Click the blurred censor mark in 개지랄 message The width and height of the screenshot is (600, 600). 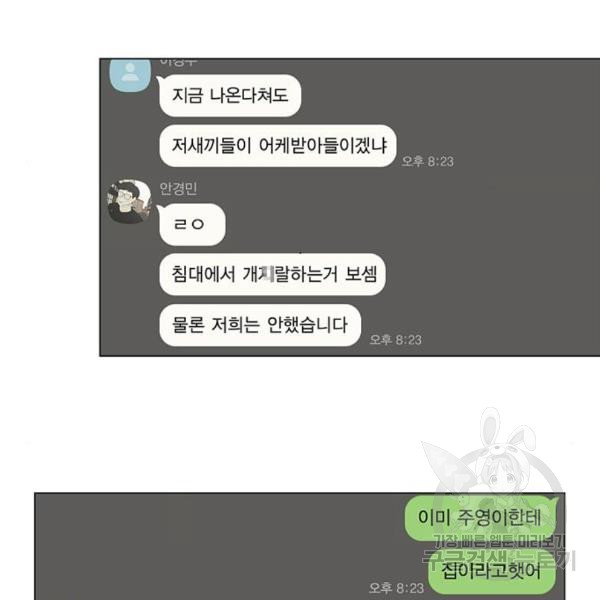(x=269, y=274)
